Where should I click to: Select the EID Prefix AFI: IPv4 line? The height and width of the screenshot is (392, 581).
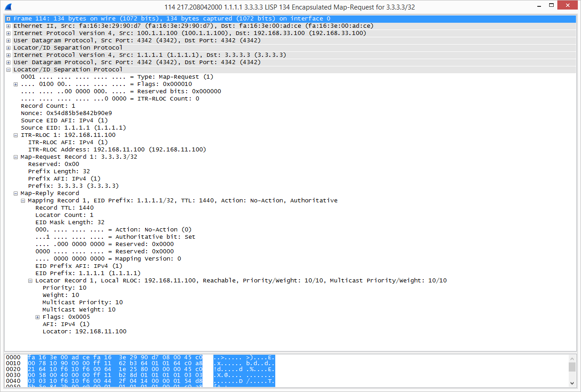(x=79, y=266)
